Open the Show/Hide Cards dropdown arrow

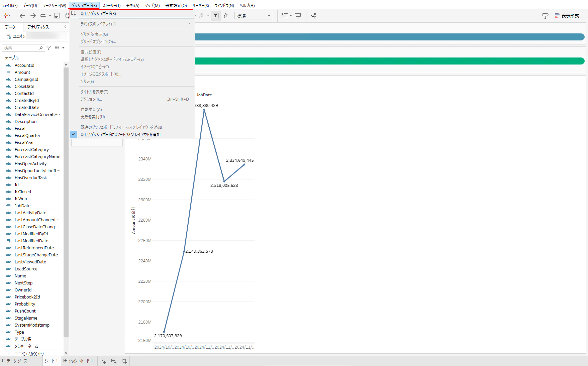291,16
